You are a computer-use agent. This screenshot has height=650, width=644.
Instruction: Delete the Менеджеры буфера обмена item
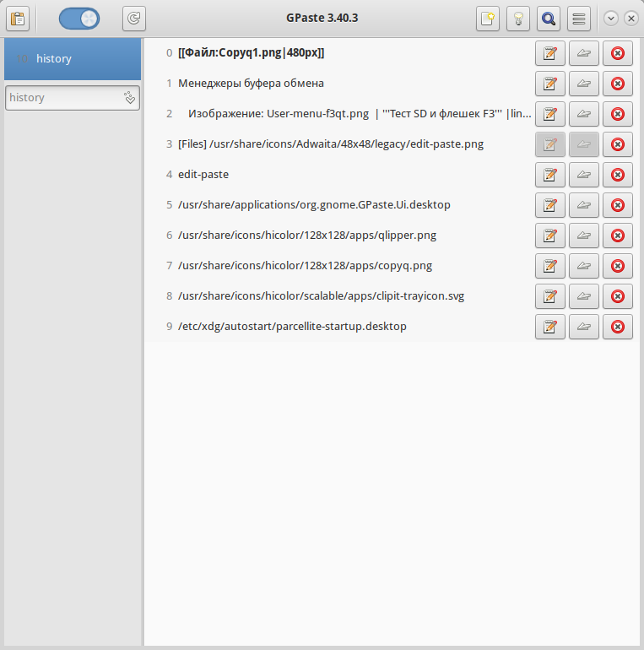pos(618,84)
